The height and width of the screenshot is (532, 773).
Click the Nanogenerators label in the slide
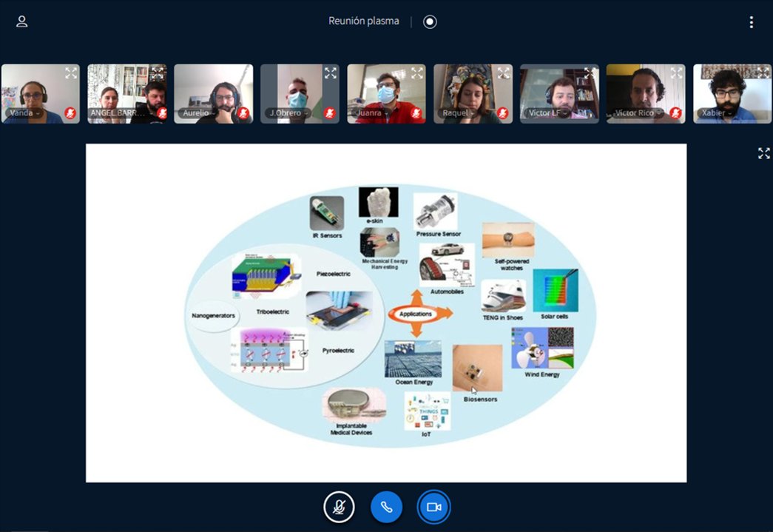[213, 315]
